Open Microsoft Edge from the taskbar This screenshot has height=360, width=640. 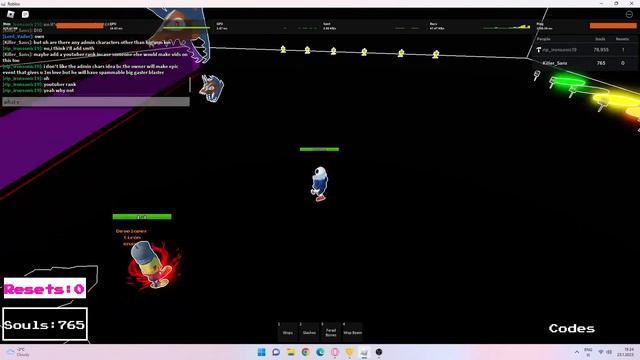tap(320, 352)
